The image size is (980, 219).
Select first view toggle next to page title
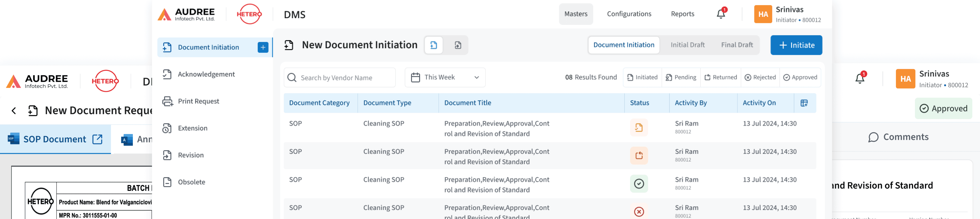[x=434, y=45]
